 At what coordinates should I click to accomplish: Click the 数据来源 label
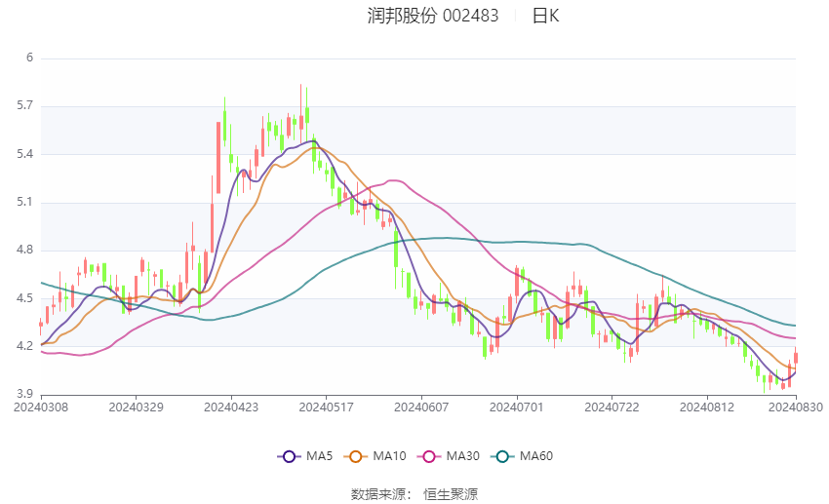(378, 494)
